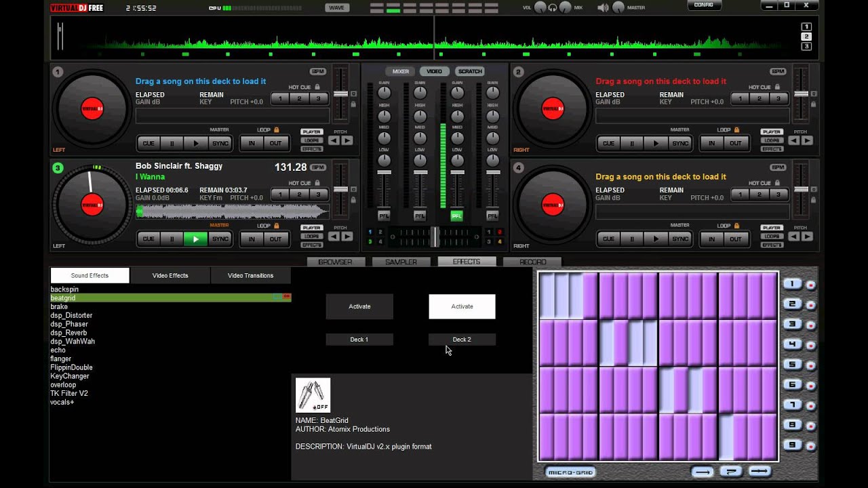Image resolution: width=868 pixels, height=488 pixels.
Task: Select the KeyChanger effect
Action: pos(70,376)
